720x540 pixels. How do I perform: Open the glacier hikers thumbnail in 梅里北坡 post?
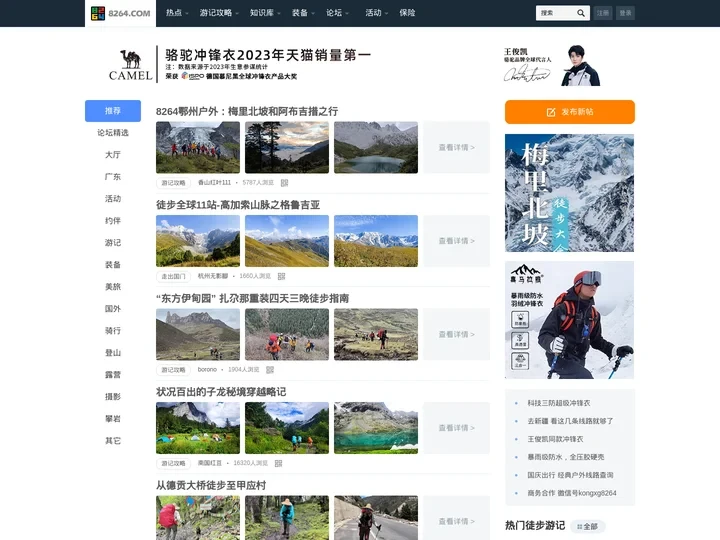pyautogui.click(x=198, y=147)
